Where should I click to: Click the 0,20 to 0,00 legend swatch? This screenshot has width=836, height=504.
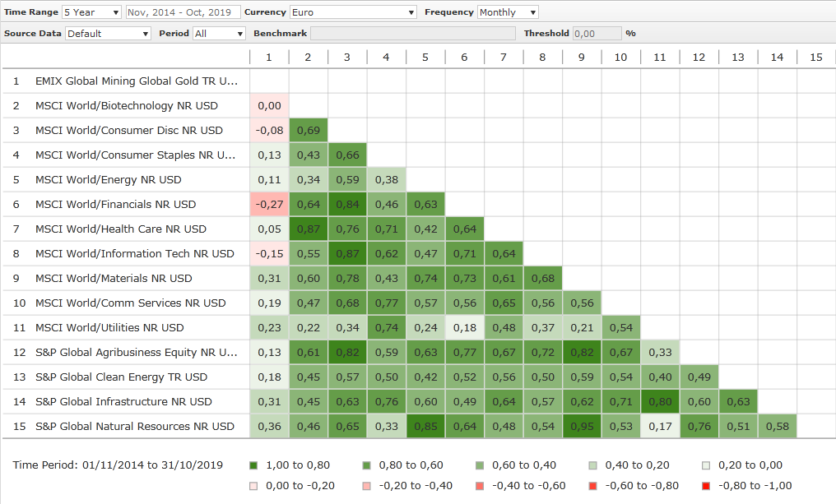click(x=707, y=465)
